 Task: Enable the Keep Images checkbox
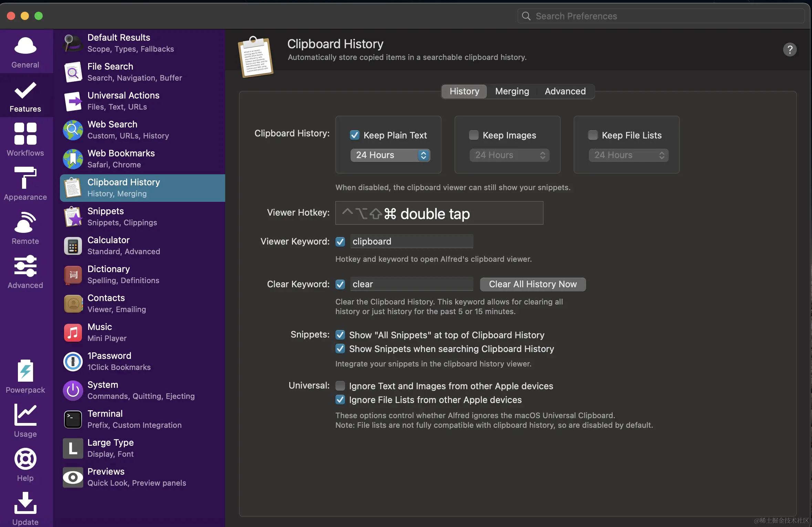pyautogui.click(x=474, y=135)
